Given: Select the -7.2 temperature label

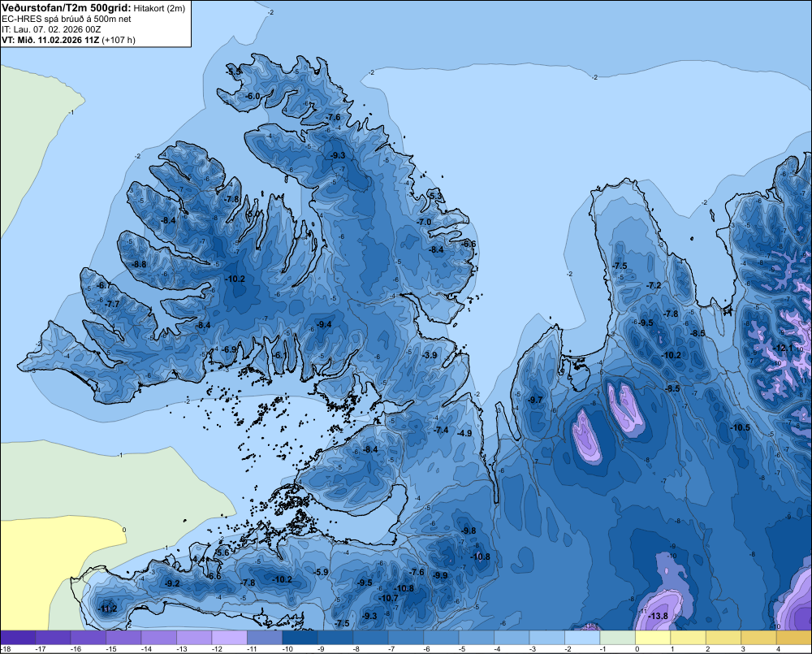Looking at the screenshot, I should 654,285.
